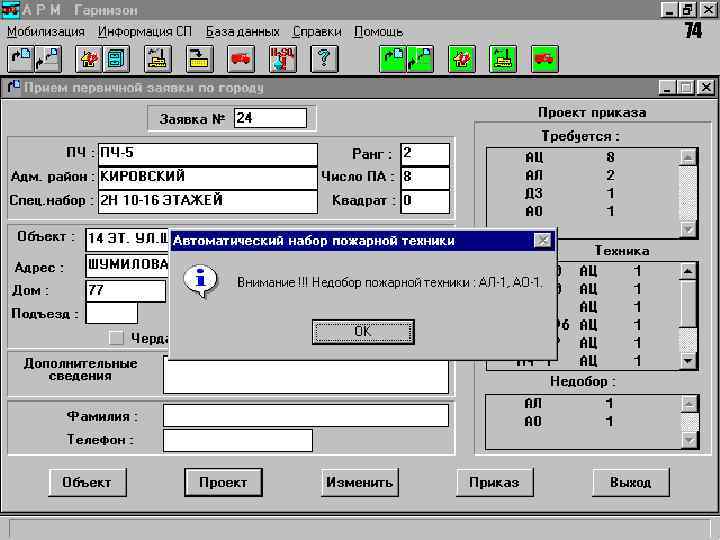The image size is (720, 540).
Task: Click the empty Подъезд field
Action: click(x=112, y=314)
